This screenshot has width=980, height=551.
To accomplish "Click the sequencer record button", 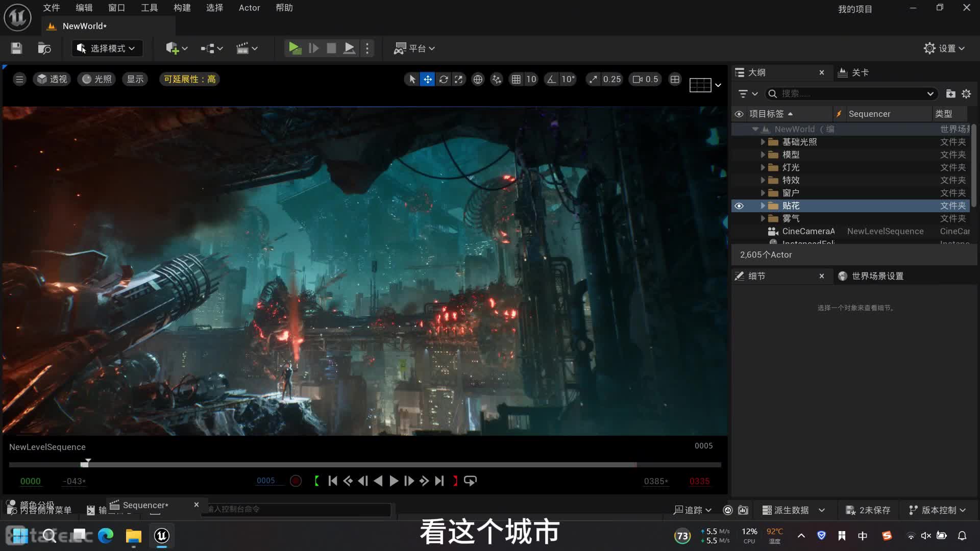I will click(296, 481).
